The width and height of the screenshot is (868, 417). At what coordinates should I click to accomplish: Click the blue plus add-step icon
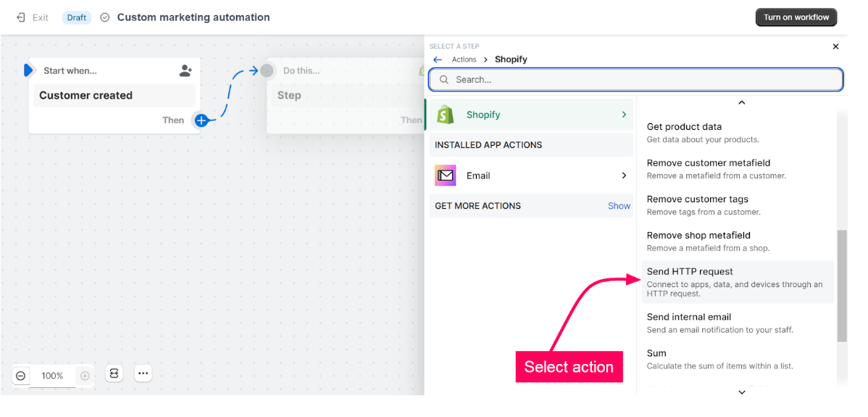click(x=201, y=120)
